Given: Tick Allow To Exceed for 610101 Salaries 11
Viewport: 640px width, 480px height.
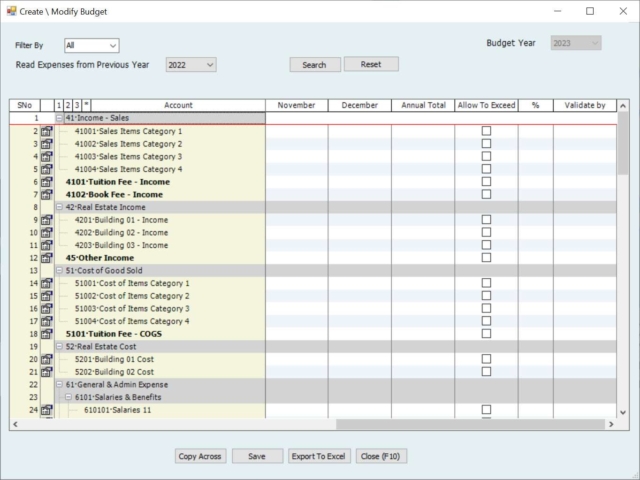Looking at the screenshot, I should click(486, 409).
